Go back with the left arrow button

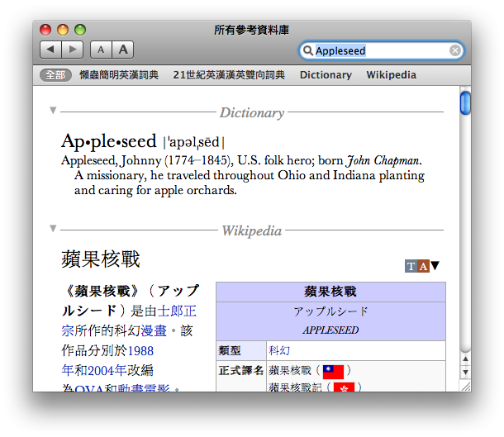point(50,50)
